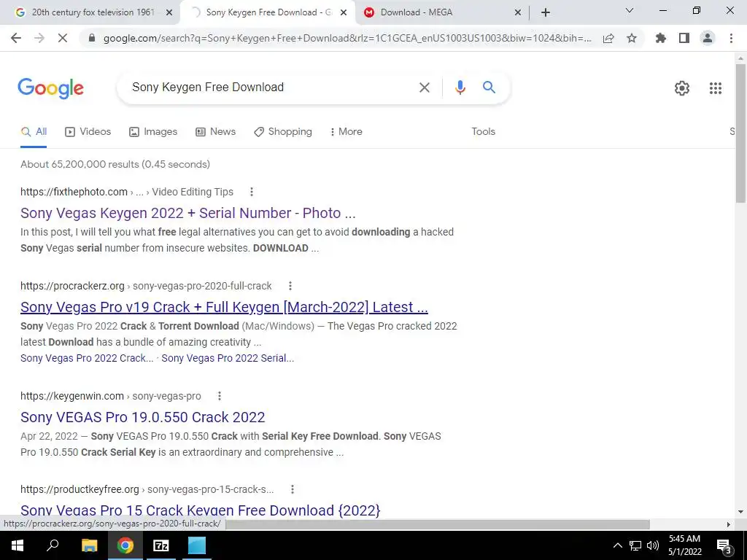Open options menu for fixthephoto.com result
The width and height of the screenshot is (747, 560).
(252, 192)
